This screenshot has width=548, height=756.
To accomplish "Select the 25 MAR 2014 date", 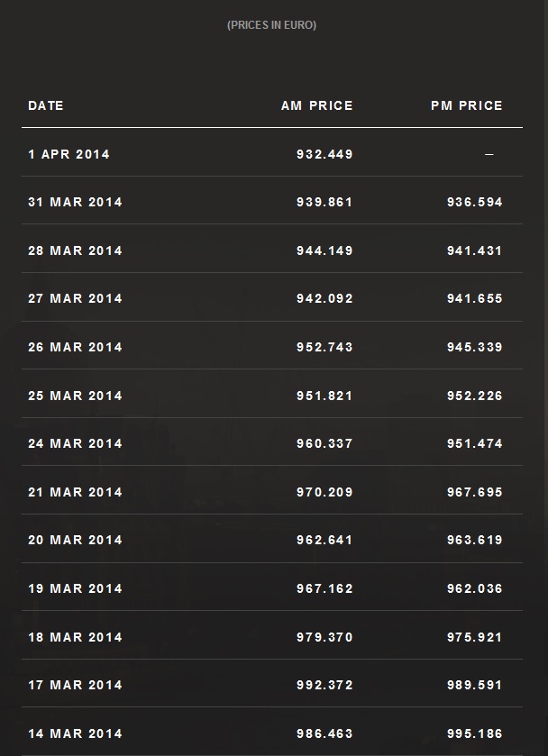I will 75,396.
